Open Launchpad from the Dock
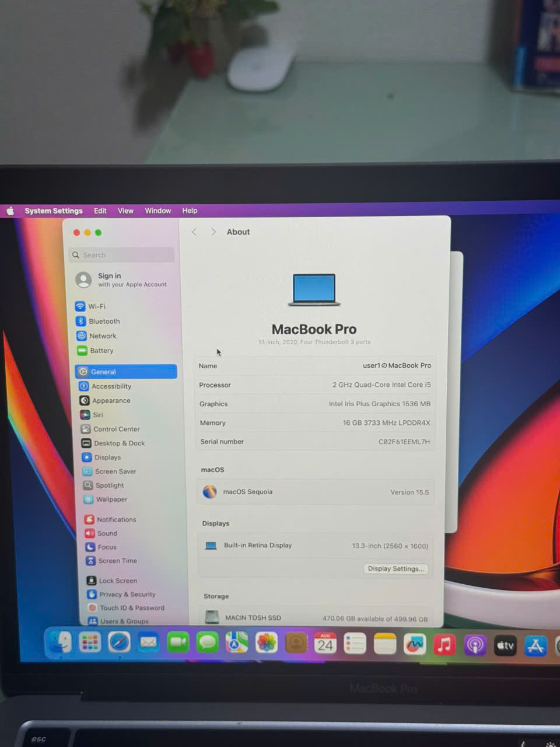This screenshot has height=747, width=560. tap(90, 643)
